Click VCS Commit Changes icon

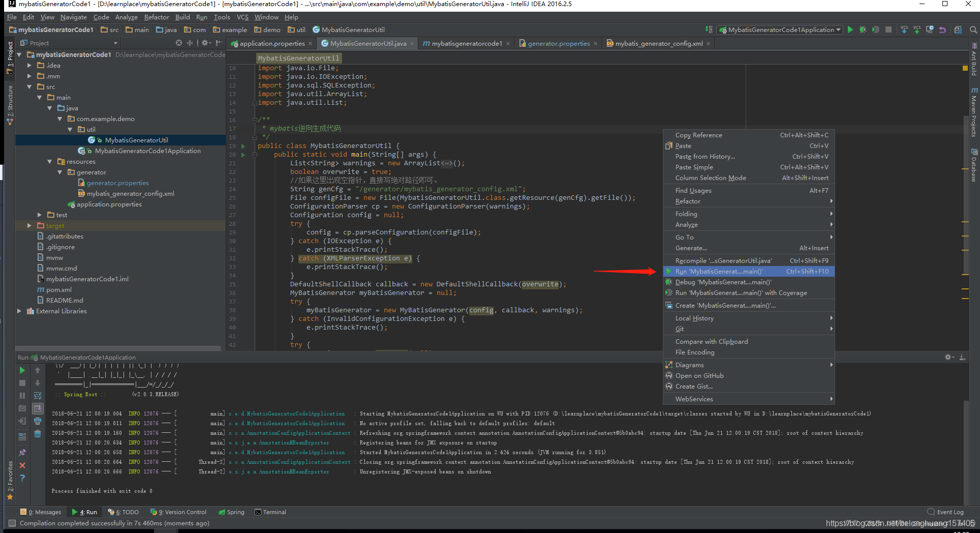917,30
